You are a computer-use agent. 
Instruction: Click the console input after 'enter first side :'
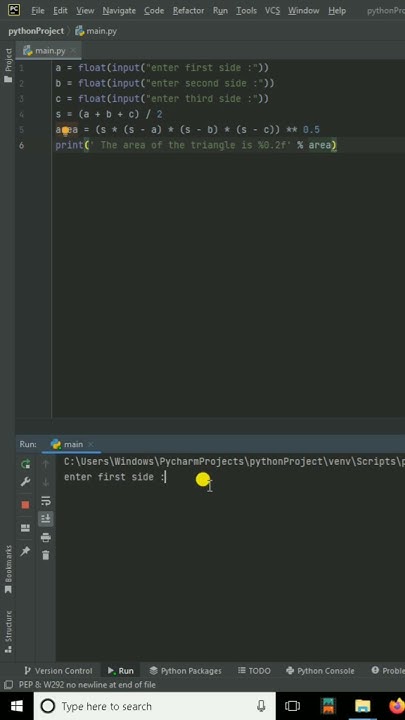pyautogui.click(x=166, y=477)
